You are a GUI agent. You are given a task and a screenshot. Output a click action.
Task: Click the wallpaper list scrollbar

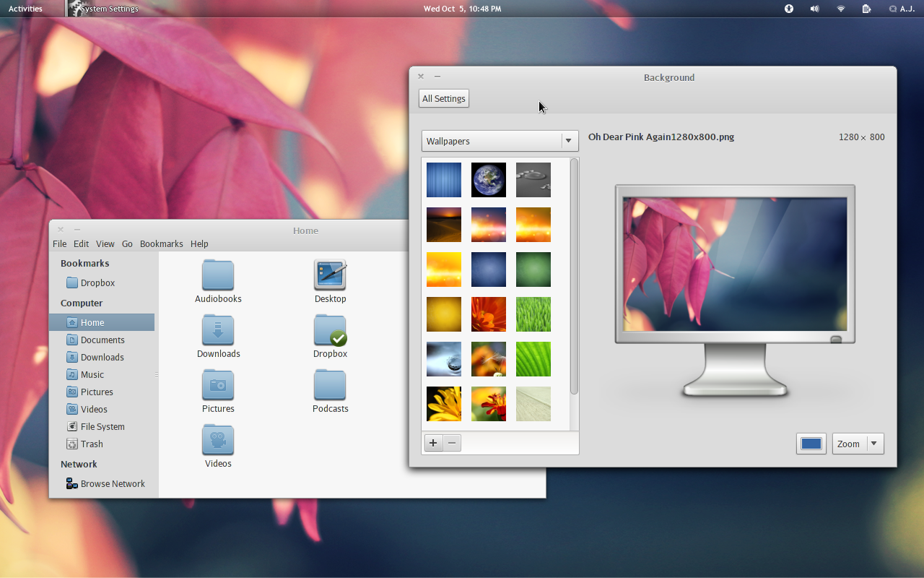point(574,277)
